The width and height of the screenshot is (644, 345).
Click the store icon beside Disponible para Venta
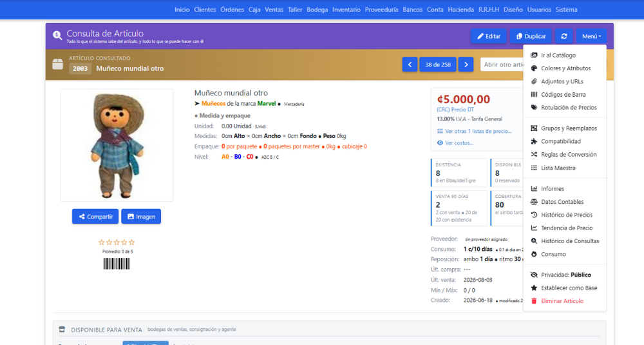(62, 330)
